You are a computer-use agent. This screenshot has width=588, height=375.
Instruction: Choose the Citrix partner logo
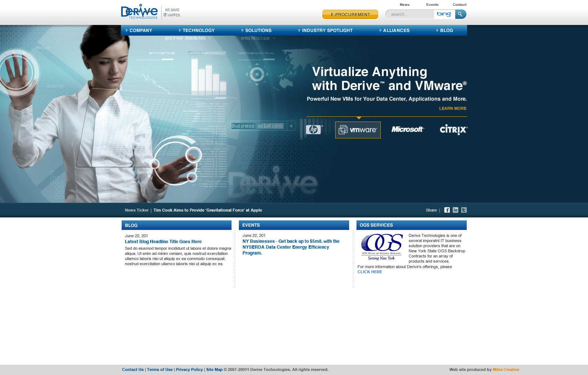pos(453,130)
